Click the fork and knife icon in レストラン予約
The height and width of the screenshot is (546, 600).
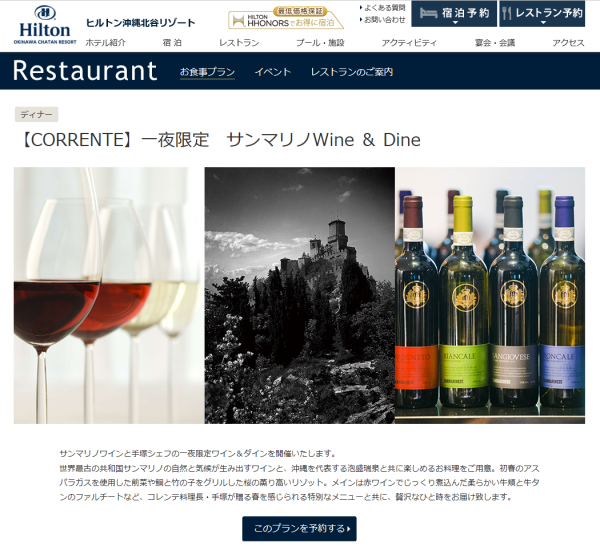tap(507, 13)
